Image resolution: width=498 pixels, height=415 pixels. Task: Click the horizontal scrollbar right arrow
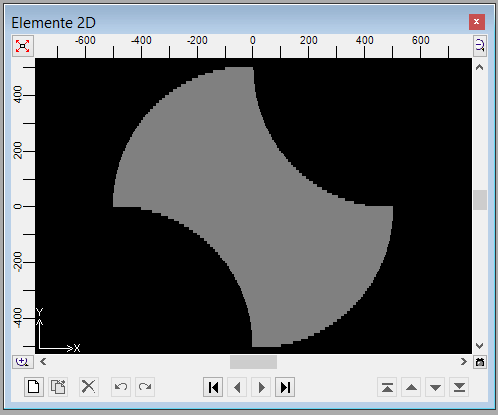[464, 362]
